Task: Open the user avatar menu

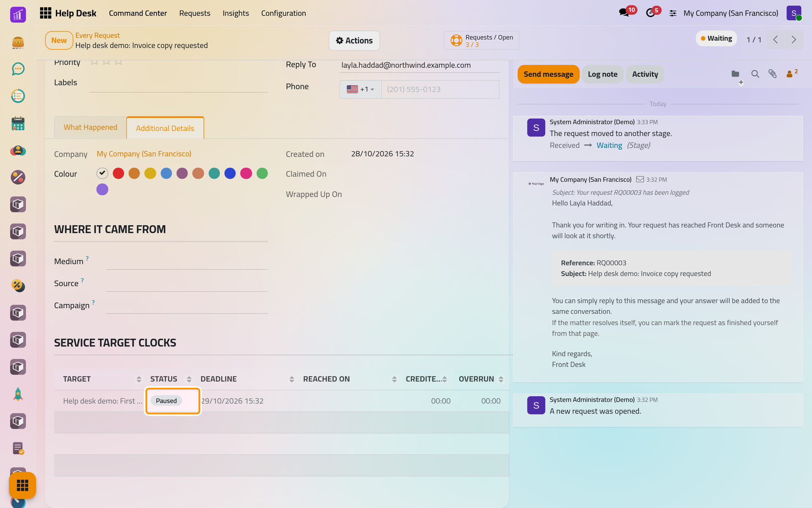Action: tap(794, 13)
